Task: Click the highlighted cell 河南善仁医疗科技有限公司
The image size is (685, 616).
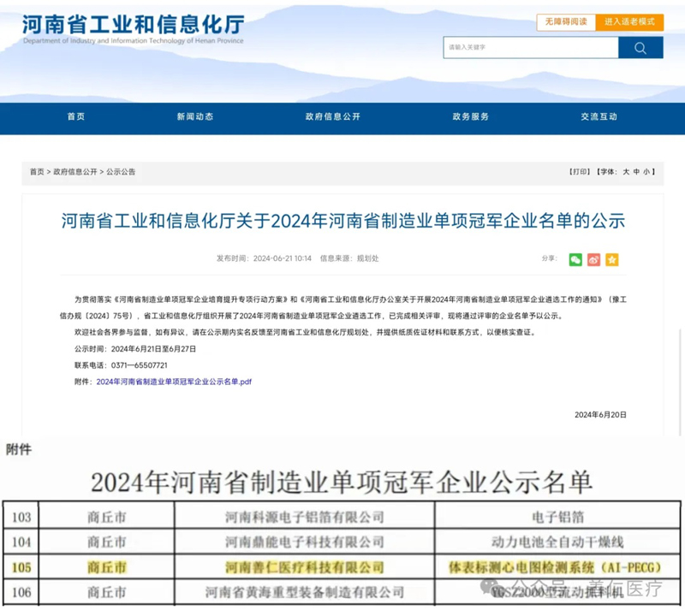Action: click(x=305, y=567)
